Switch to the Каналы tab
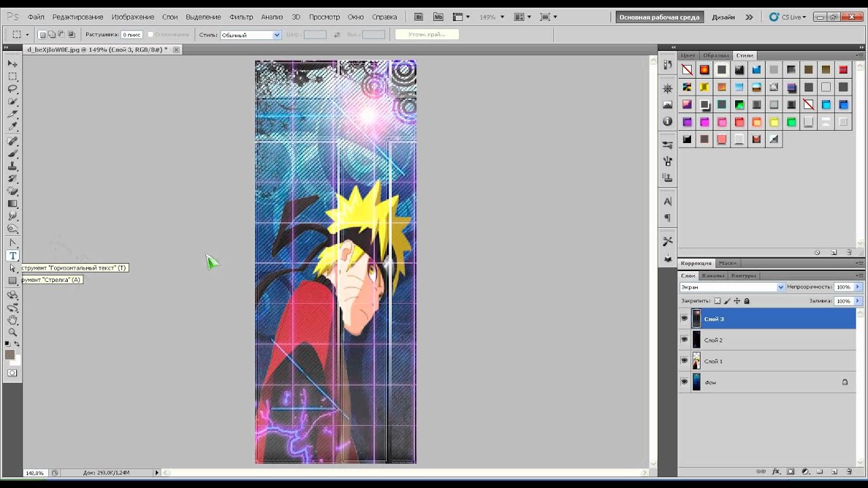 pos(713,276)
